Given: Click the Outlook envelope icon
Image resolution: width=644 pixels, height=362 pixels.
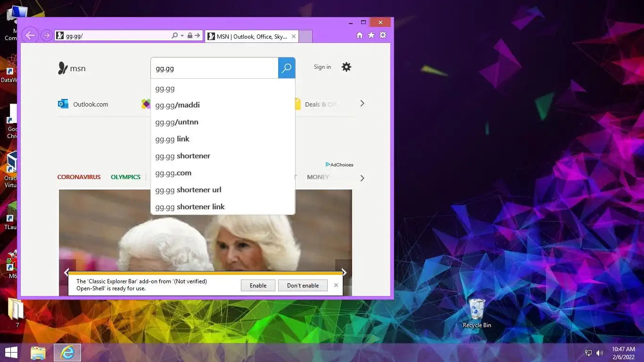Looking at the screenshot, I should 63,104.
